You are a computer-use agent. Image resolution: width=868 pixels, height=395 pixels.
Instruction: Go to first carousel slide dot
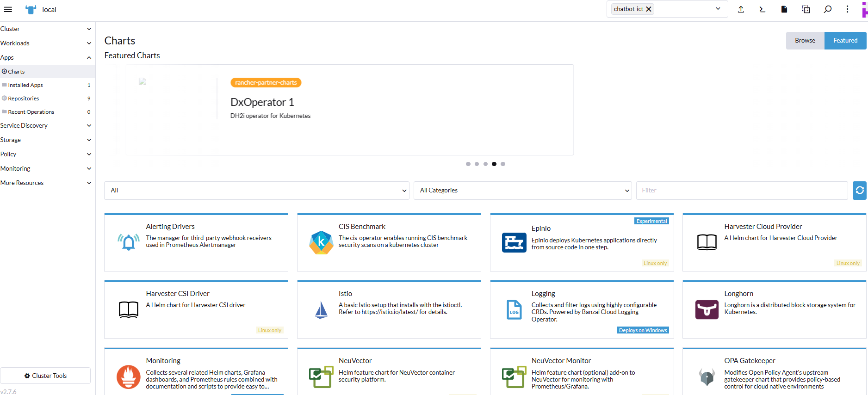(x=468, y=164)
